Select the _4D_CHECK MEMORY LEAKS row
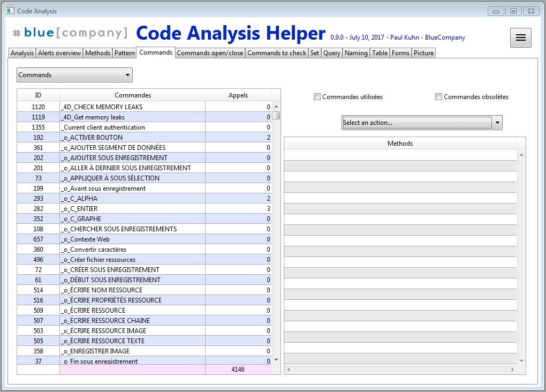This screenshot has width=546, height=392. click(144, 107)
